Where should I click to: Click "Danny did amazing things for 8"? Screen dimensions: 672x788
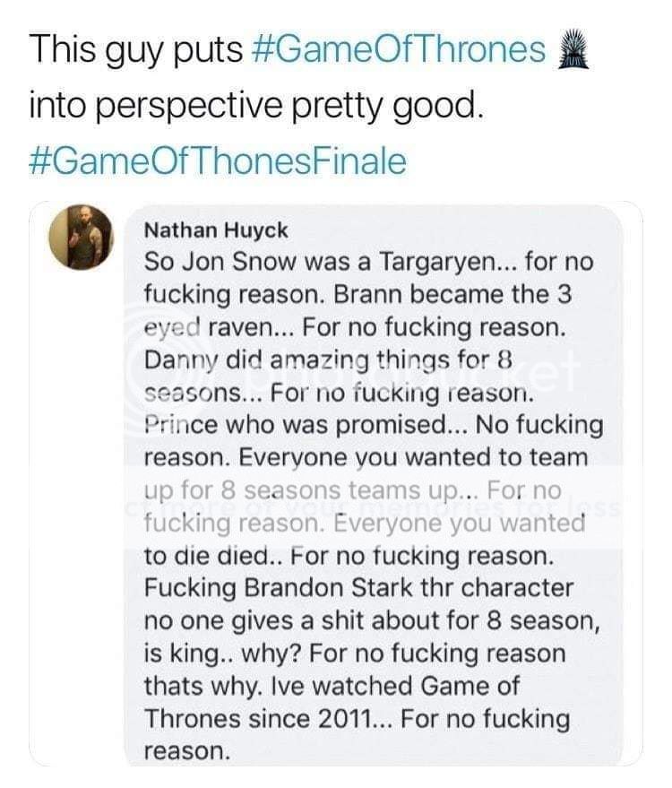[x=327, y=360]
